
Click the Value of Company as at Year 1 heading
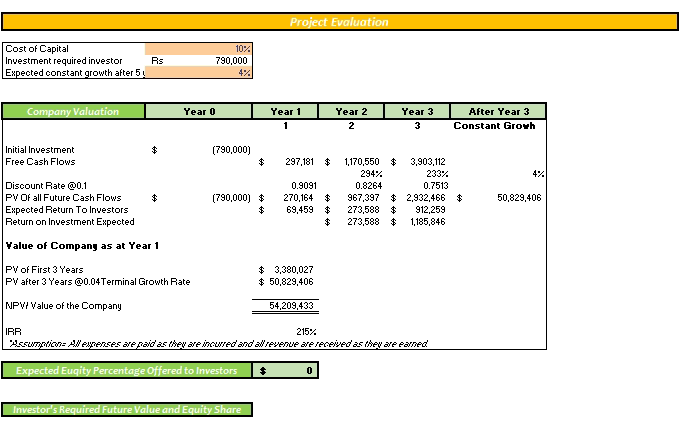[82, 246]
